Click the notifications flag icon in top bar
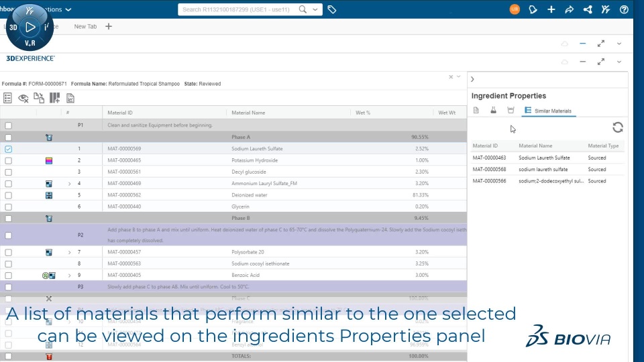The height and width of the screenshot is (362, 644). pos(533,9)
